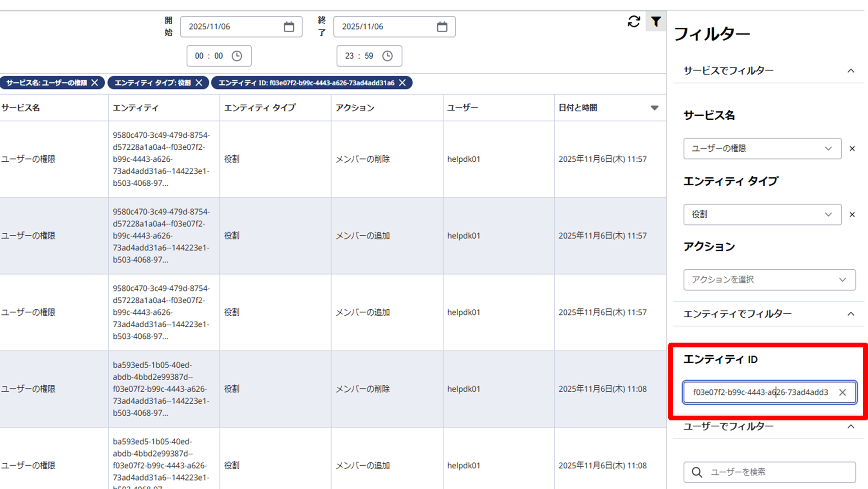Collapse the ユーザーでフィルター section
This screenshot has height=489, width=868.
(x=851, y=427)
